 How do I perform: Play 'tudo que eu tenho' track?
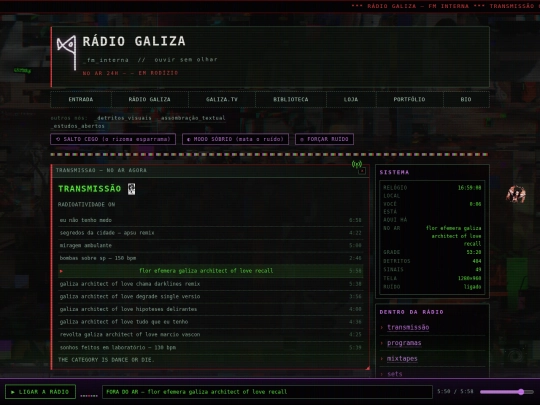pos(210,322)
